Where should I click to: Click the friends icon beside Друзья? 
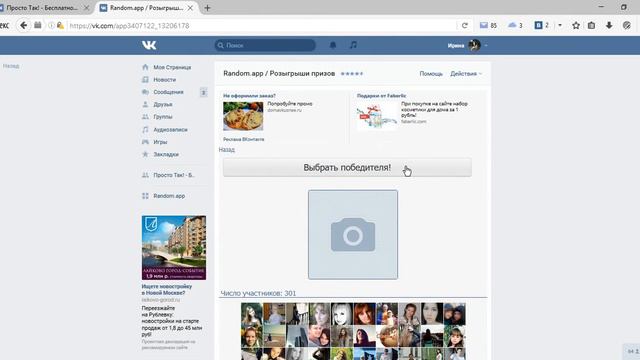[145, 104]
